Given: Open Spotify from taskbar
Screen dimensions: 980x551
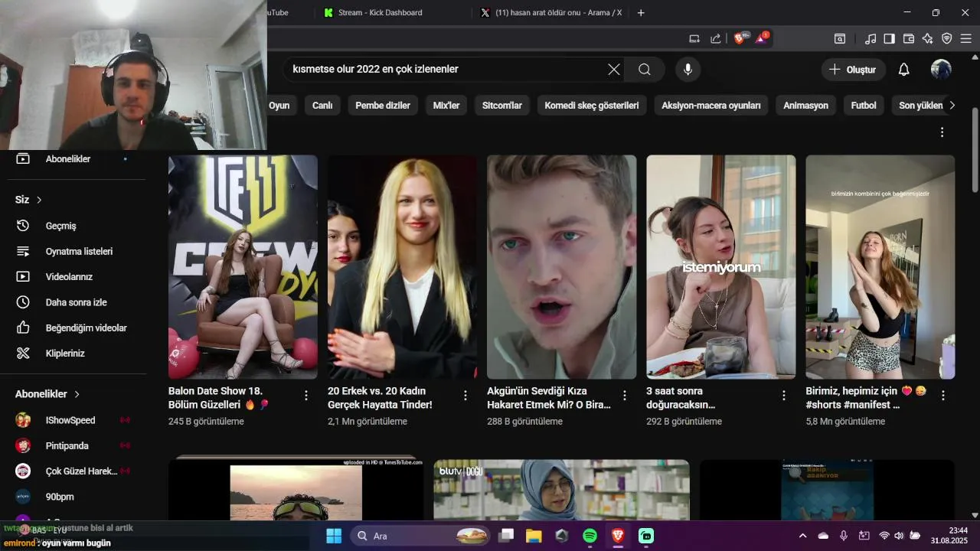Looking at the screenshot, I should (590, 536).
